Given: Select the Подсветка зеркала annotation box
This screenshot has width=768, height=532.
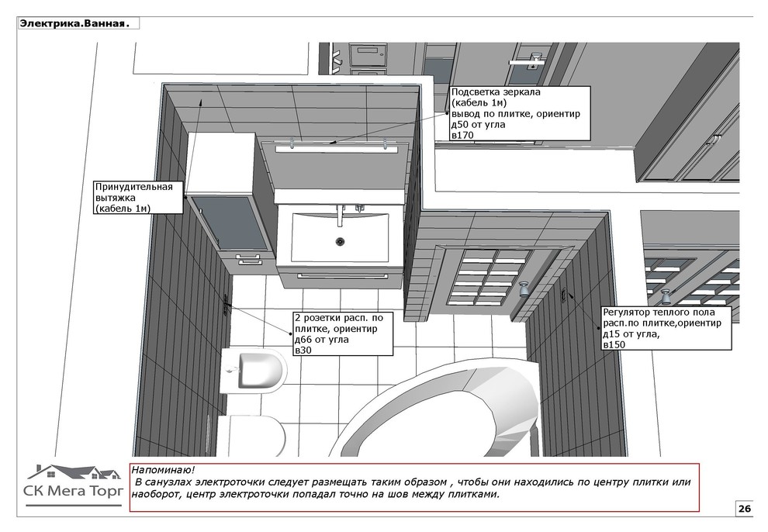Looking at the screenshot, I should coord(519,113).
